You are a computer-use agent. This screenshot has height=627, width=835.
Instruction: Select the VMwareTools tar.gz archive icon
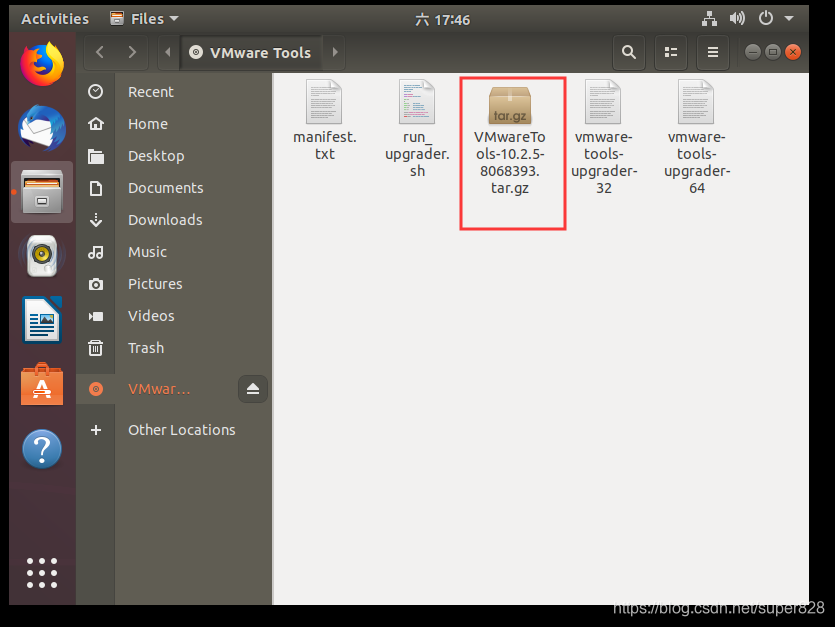tap(510, 104)
